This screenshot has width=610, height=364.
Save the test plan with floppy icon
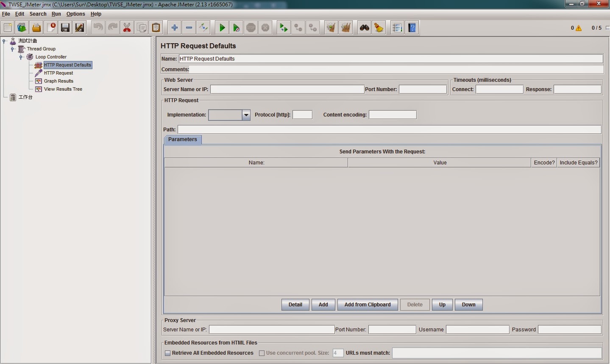(x=65, y=28)
